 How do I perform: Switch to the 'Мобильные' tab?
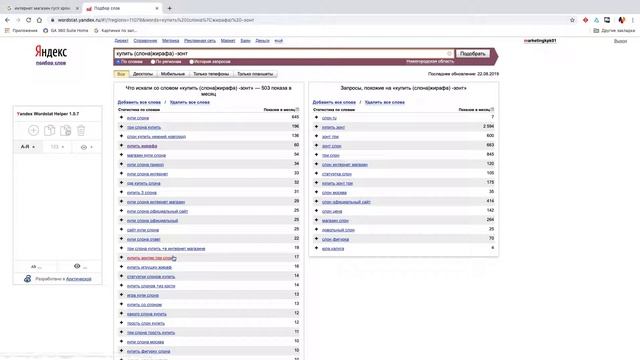click(x=173, y=74)
